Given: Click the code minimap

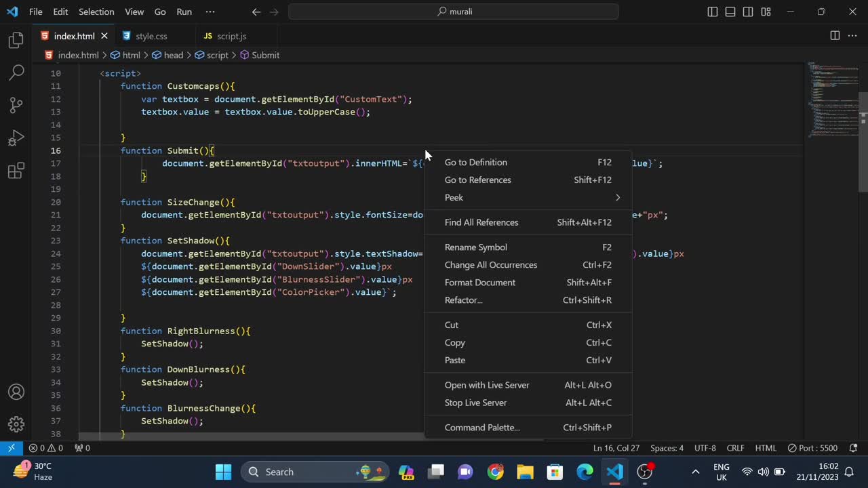Looking at the screenshot, I should coord(832,99).
